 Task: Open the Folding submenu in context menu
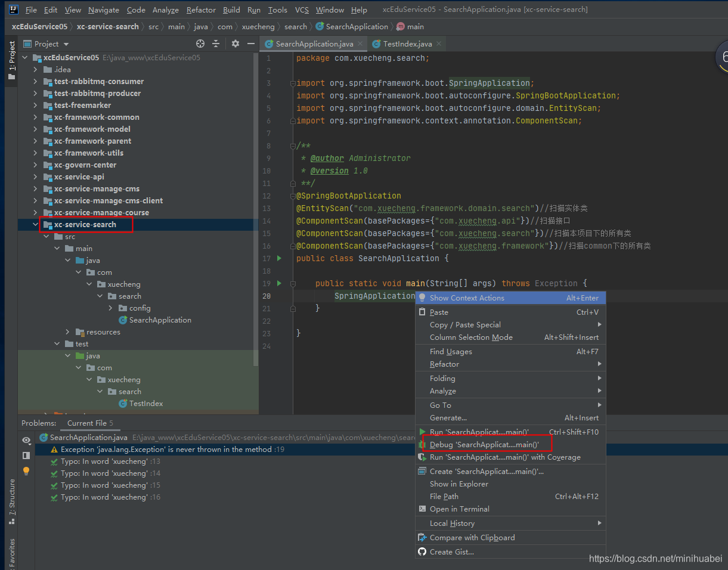510,378
